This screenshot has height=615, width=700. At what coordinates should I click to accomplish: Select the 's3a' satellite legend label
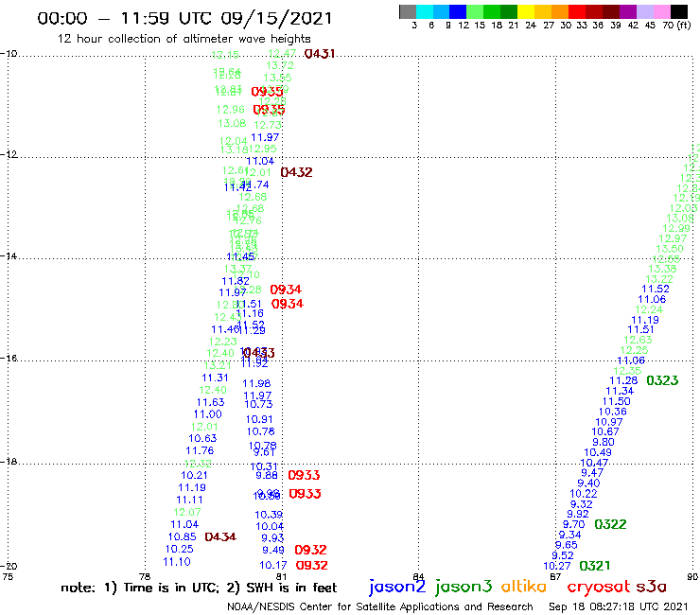coord(651,587)
